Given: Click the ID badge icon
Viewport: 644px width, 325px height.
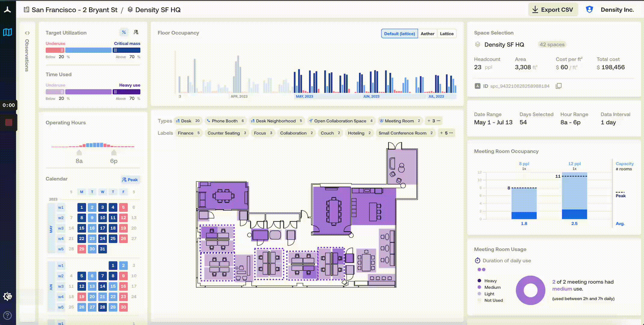Looking at the screenshot, I should tap(477, 86).
